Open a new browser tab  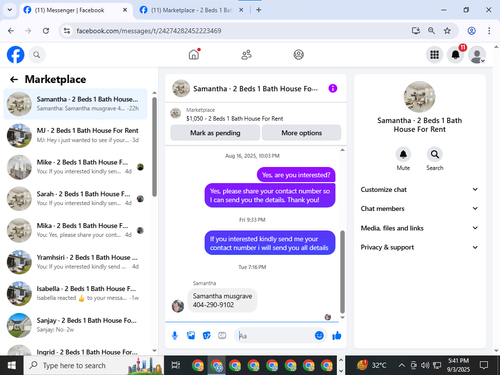[259, 10]
